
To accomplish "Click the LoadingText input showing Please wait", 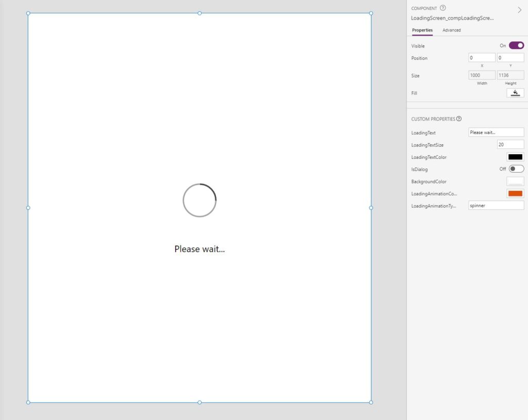I will click(495, 132).
